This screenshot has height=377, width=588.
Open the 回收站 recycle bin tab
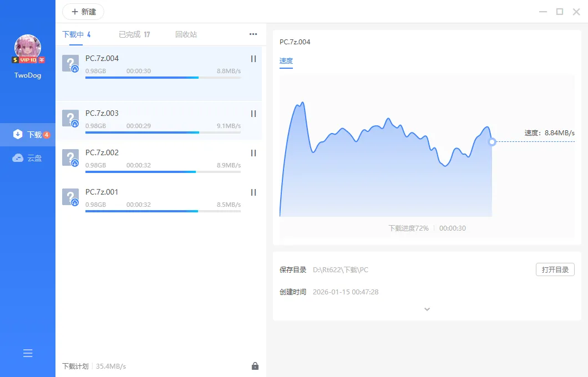(x=185, y=34)
